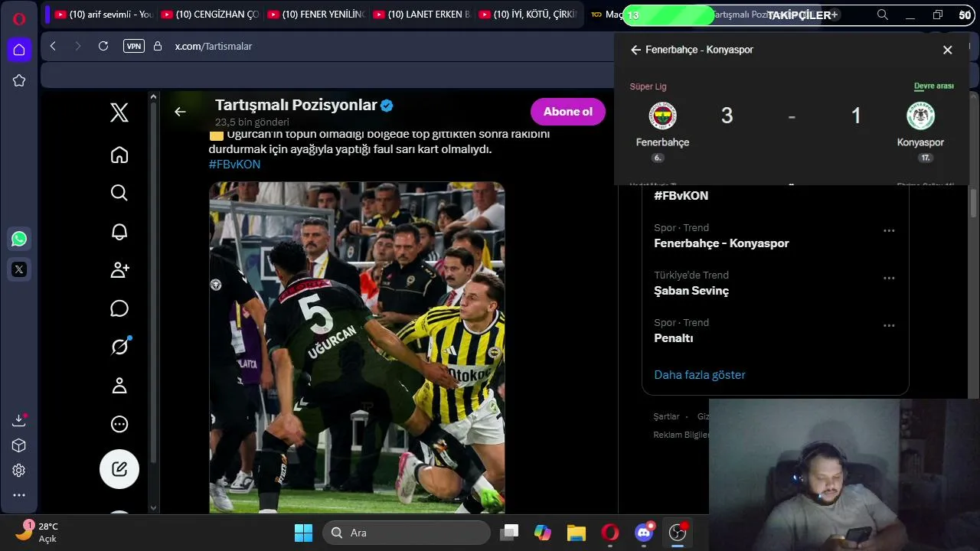Open Opera sidebar home icon
The width and height of the screenshot is (980, 551).
point(19,50)
